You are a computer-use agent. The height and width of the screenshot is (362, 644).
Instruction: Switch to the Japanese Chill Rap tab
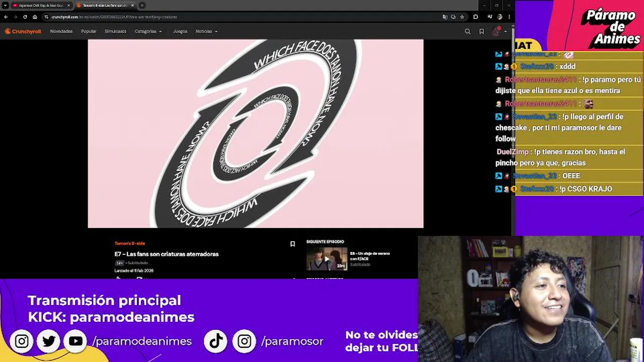pos(41,5)
